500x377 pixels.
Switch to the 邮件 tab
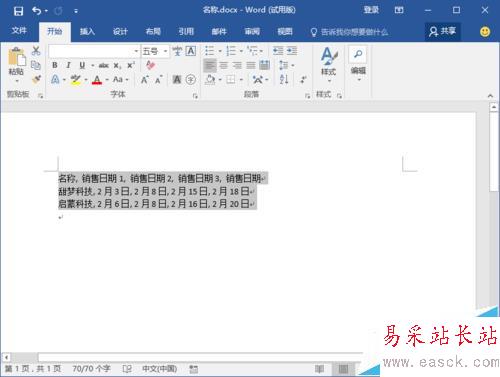(x=219, y=32)
